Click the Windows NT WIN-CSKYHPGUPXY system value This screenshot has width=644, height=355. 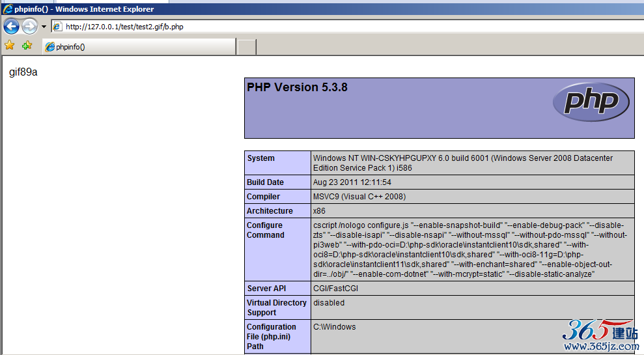(x=463, y=163)
